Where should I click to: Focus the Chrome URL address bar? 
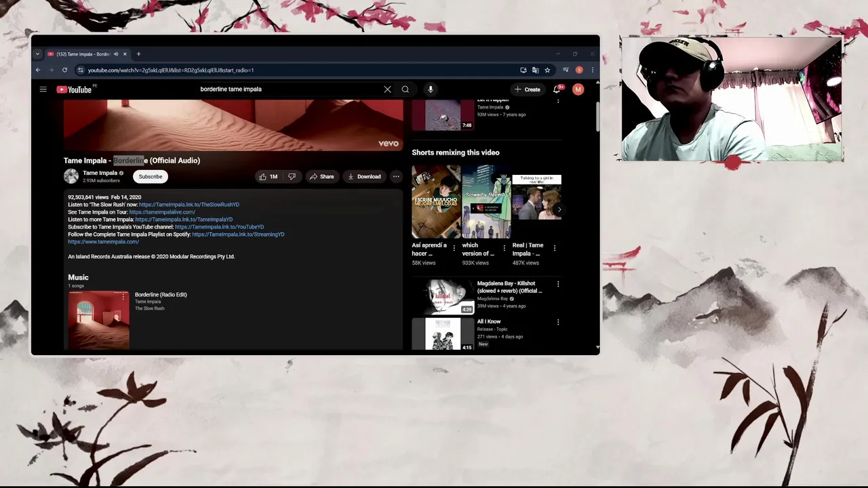point(298,70)
